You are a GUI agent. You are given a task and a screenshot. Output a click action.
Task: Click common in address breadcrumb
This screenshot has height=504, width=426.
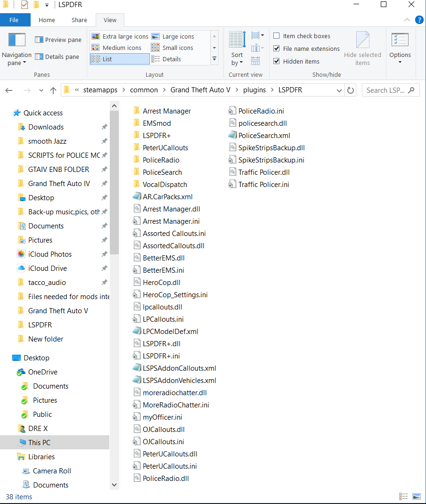(x=144, y=90)
